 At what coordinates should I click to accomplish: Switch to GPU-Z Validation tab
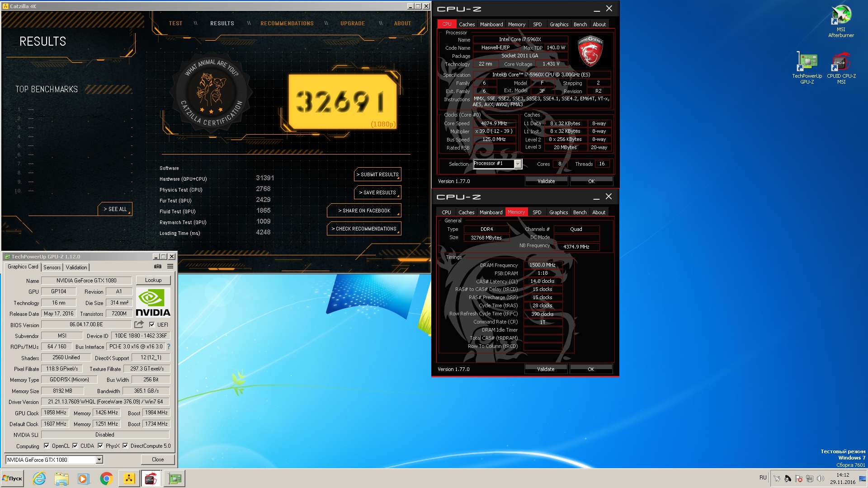[x=76, y=267]
